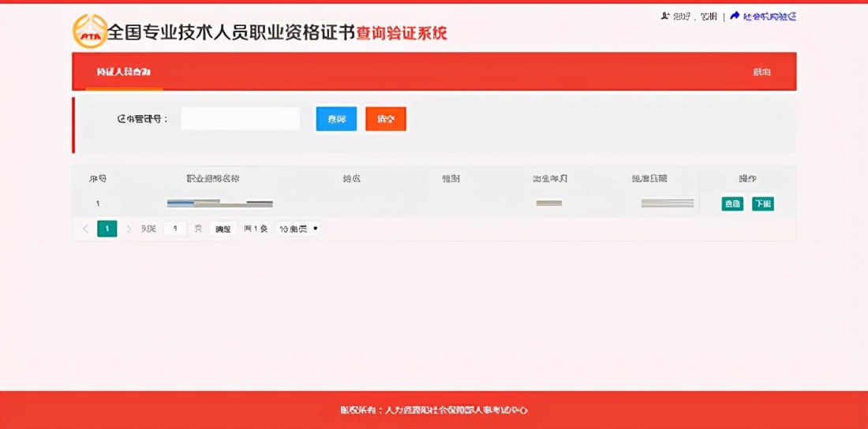Click the pagination confirm button
The width and height of the screenshot is (868, 429).
223,229
